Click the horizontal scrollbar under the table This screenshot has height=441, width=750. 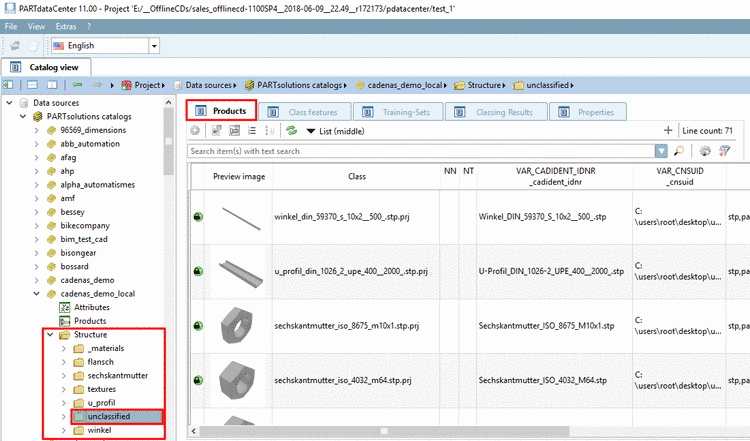click(x=384, y=431)
